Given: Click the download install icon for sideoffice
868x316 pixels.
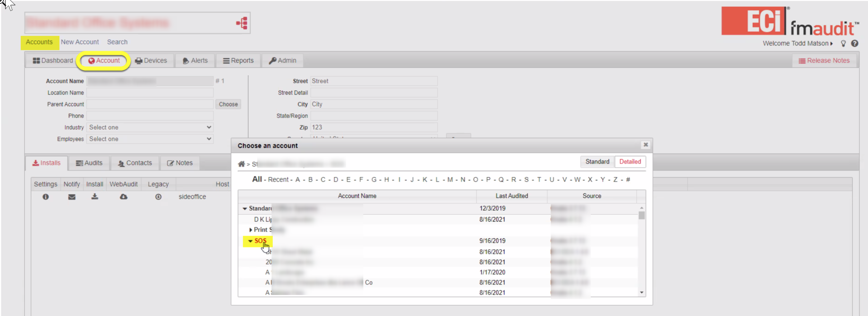Looking at the screenshot, I should [95, 196].
